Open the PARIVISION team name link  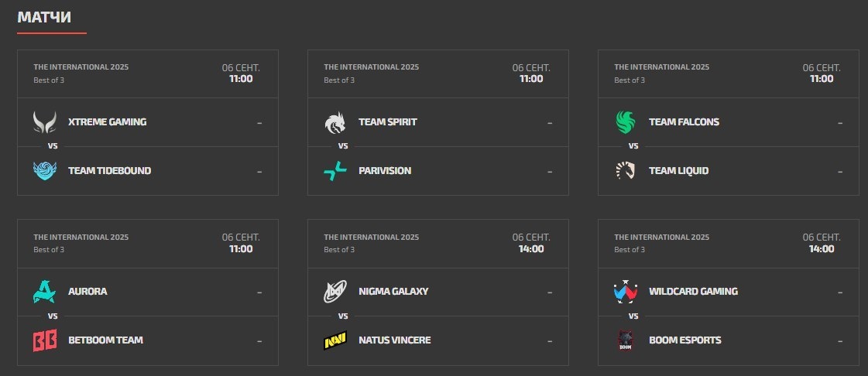click(385, 171)
